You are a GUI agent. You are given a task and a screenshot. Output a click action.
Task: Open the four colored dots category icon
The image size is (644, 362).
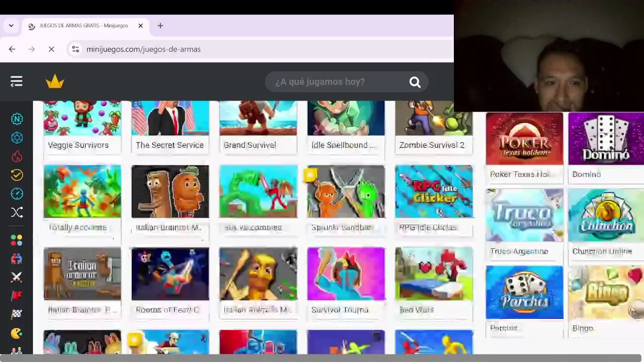(x=17, y=240)
